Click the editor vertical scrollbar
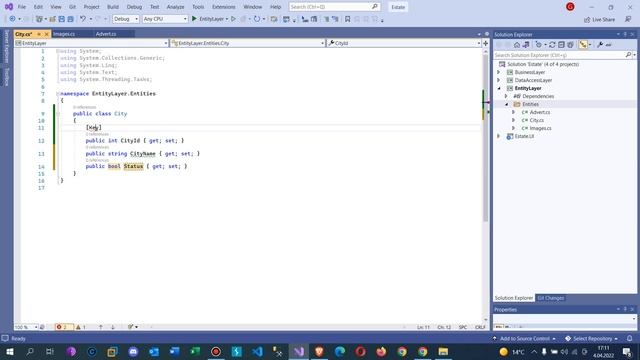 pos(486,139)
